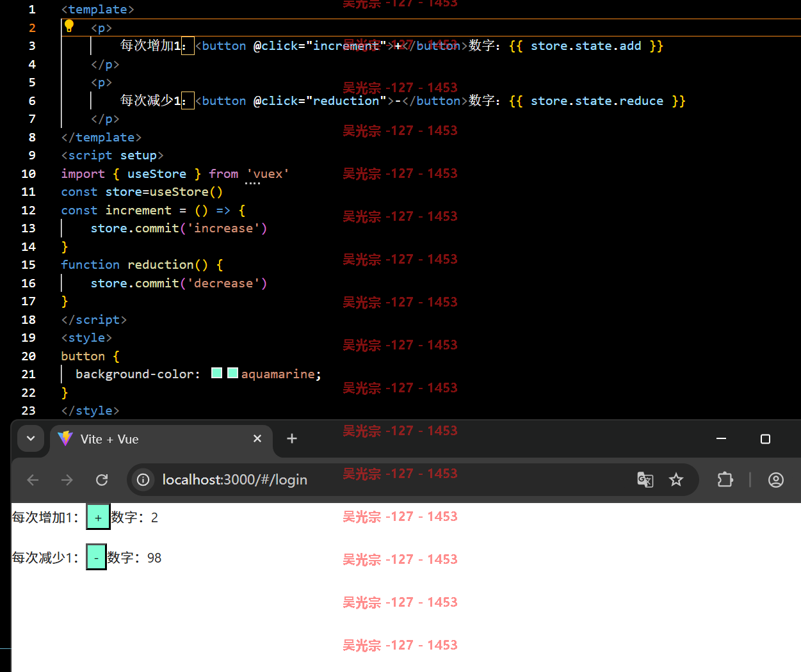801x672 pixels.
Task: Click the 'store.state.reduce' expression in the code
Action: pyautogui.click(x=597, y=100)
